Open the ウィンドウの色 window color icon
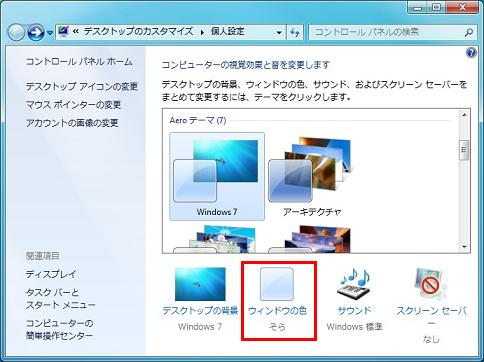The width and height of the screenshot is (484, 362). click(x=277, y=284)
